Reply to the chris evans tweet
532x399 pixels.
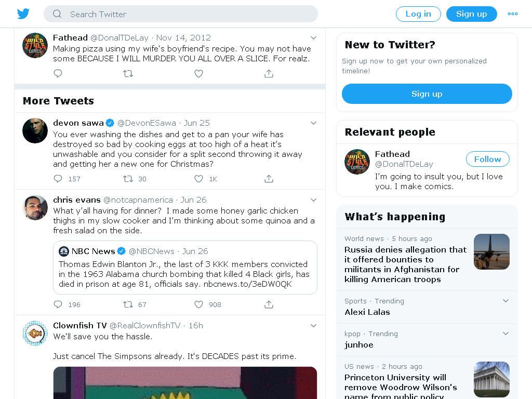(58, 304)
